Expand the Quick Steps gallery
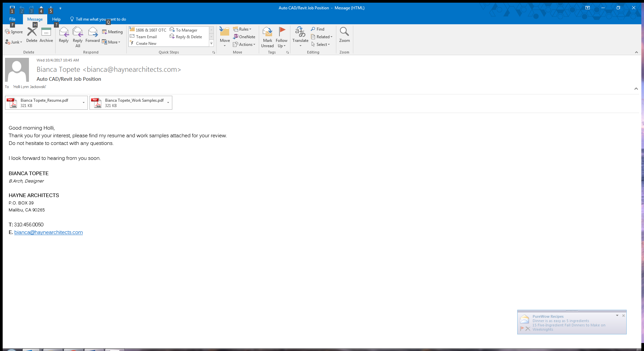Screen dimensions: 644x351 211,43
